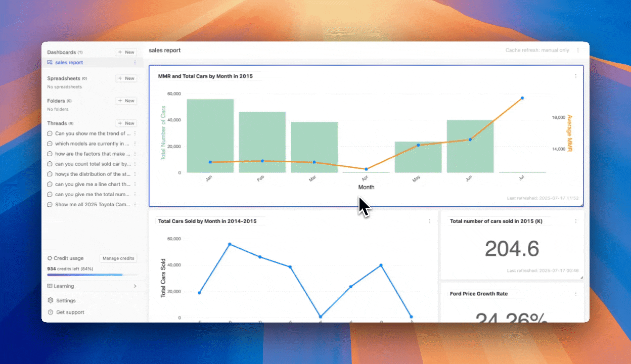This screenshot has width=631, height=364.
Task: Expand the Learning section chevron
Action: click(134, 286)
